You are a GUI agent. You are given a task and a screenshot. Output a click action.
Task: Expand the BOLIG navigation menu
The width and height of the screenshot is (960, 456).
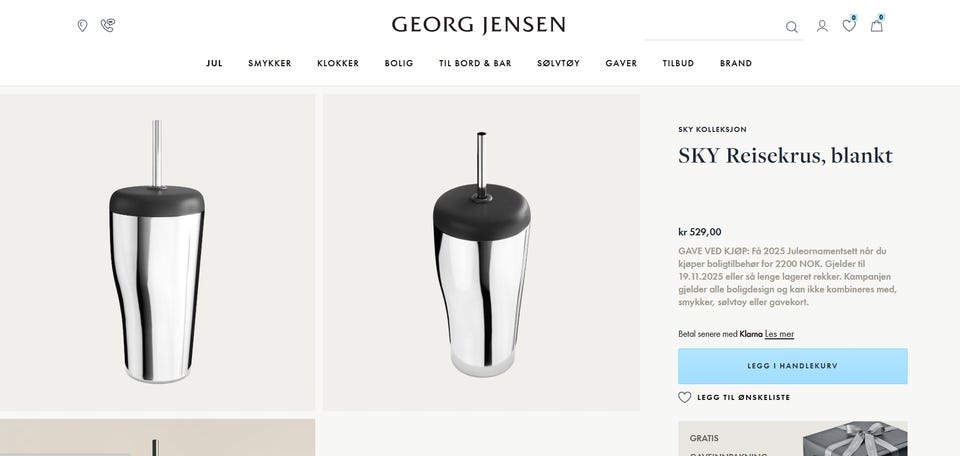pos(399,63)
